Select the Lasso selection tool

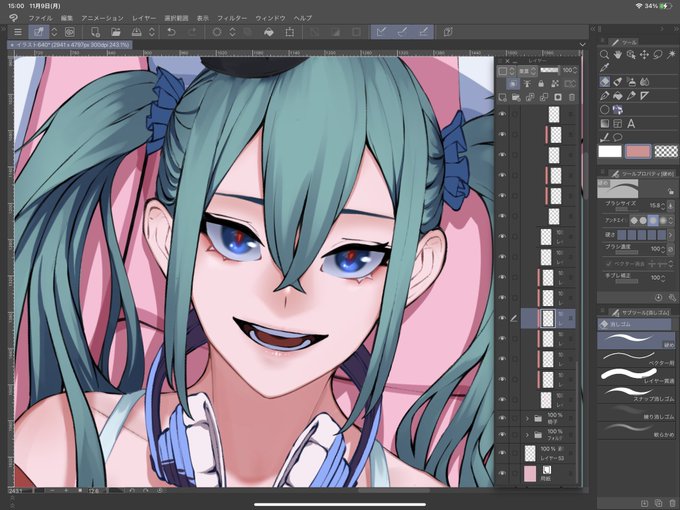[x=658, y=55]
